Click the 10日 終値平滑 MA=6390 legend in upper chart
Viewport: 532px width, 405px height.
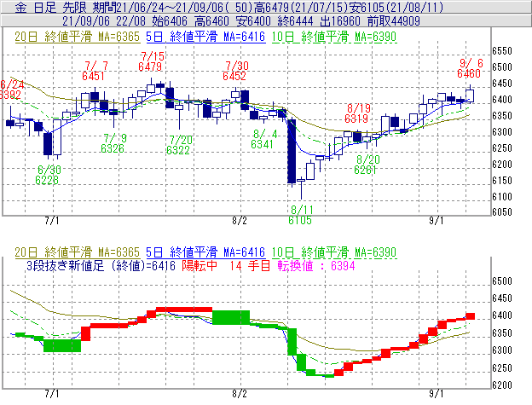(334, 37)
